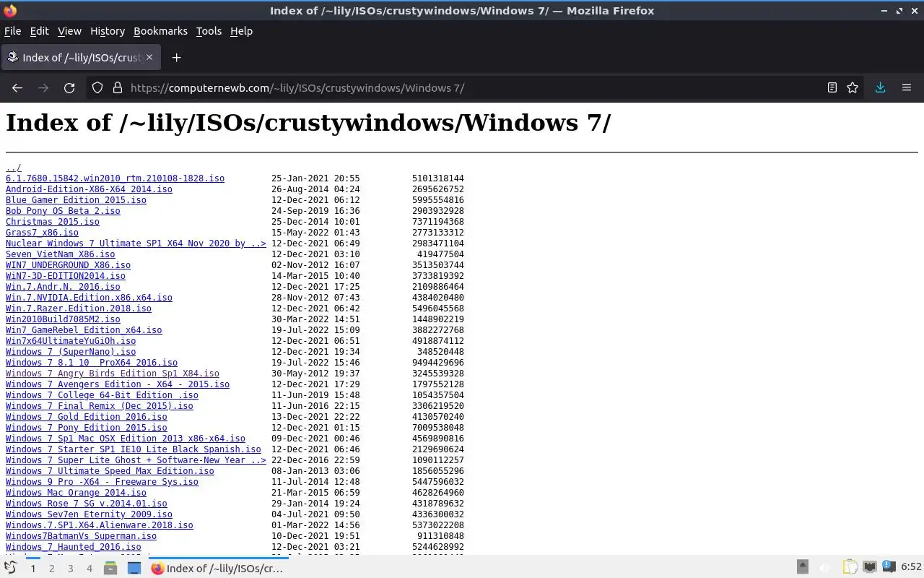The width and height of the screenshot is (924, 578).
Task: Open Grass7_x86.iso link
Action: coord(42,233)
